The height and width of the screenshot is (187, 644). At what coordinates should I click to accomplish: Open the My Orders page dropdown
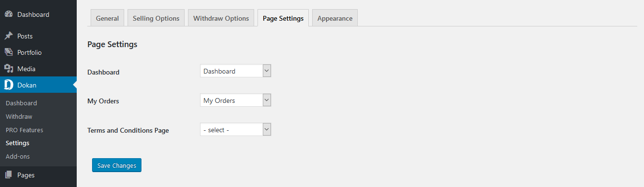click(235, 100)
